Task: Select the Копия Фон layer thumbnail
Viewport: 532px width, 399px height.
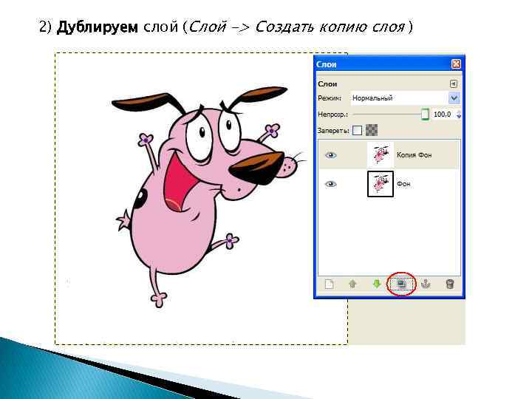Action: pyautogui.click(x=381, y=154)
